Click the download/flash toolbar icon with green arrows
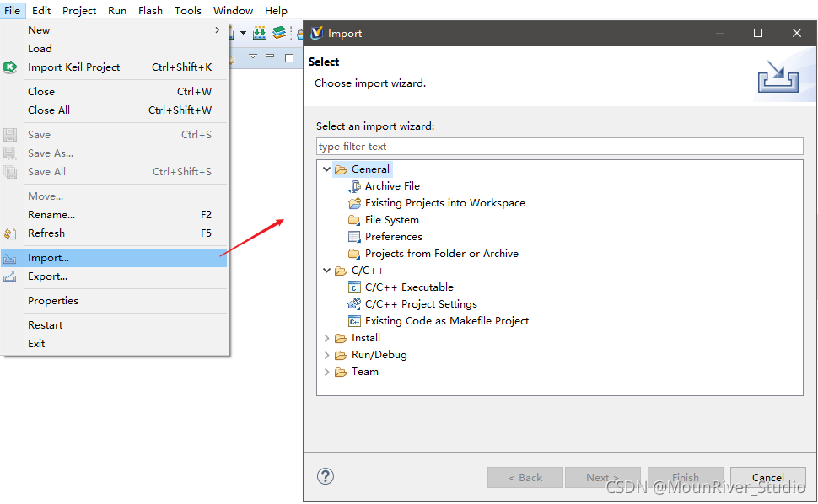818x504 pixels. pos(259,33)
